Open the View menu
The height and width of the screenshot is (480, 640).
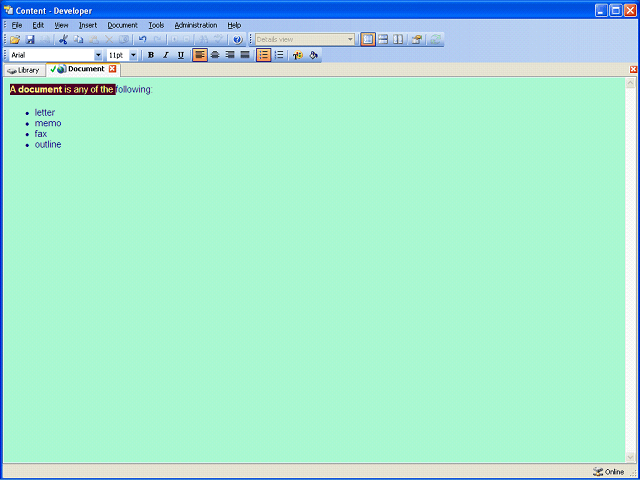coord(61,25)
